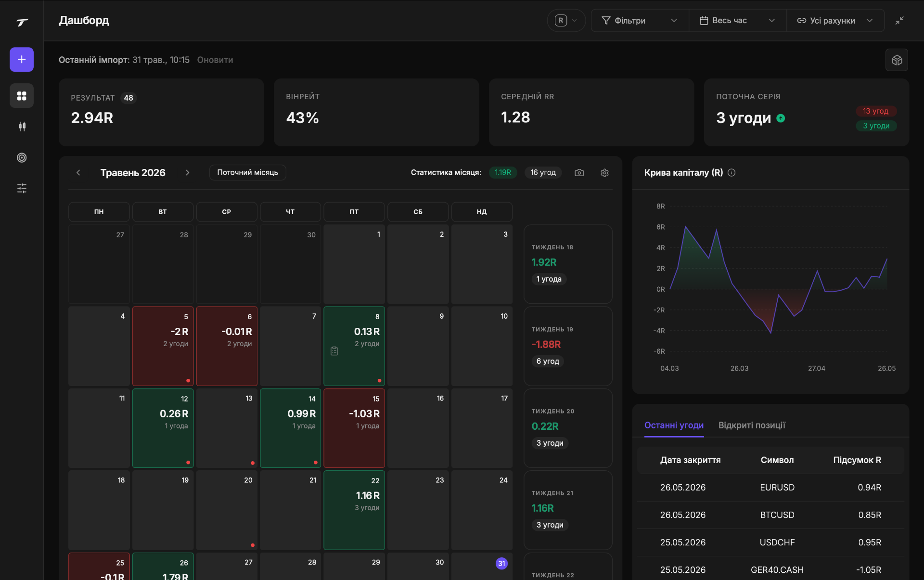Click the Середній RR card showing 1.28
Screen dimensions: 924x580
point(591,112)
